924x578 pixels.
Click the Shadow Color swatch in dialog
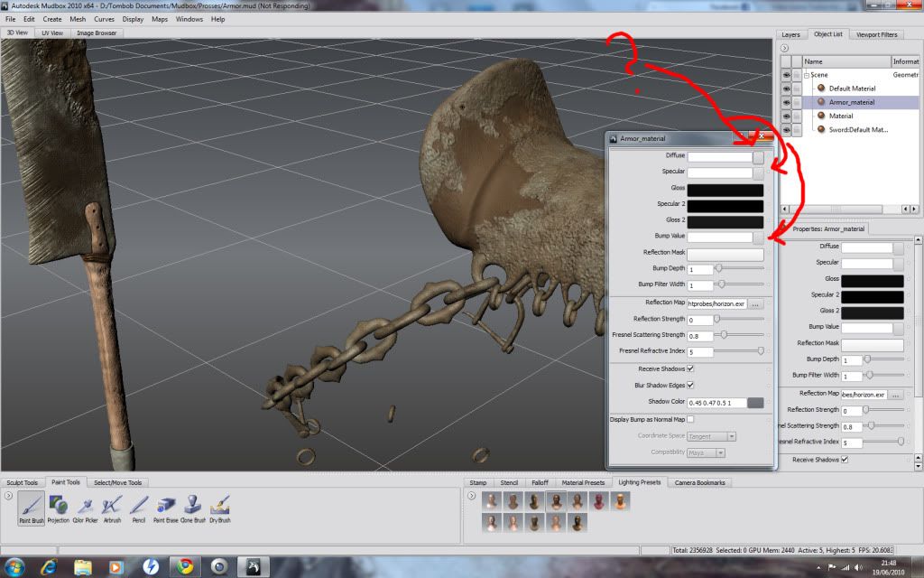pos(755,402)
